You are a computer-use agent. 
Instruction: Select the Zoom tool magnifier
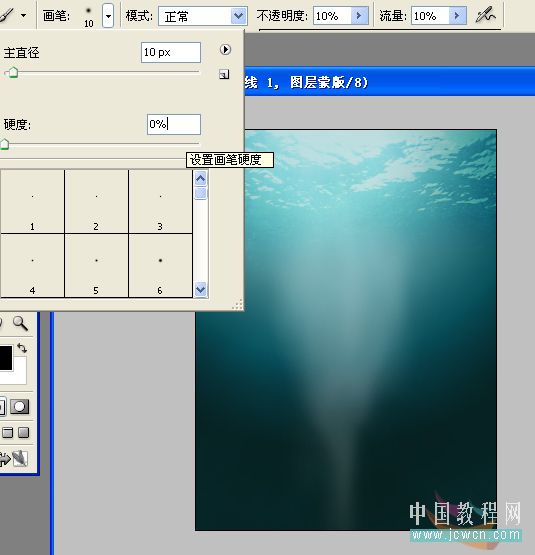pos(20,323)
